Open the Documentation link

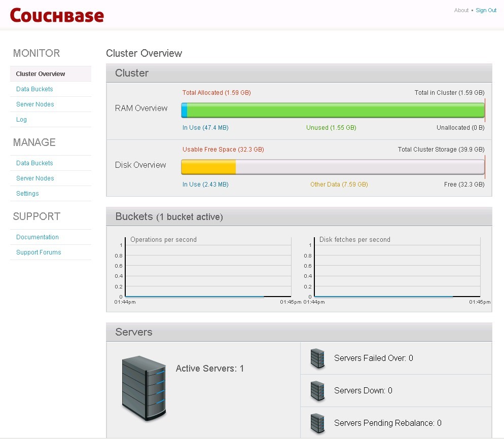(38, 237)
